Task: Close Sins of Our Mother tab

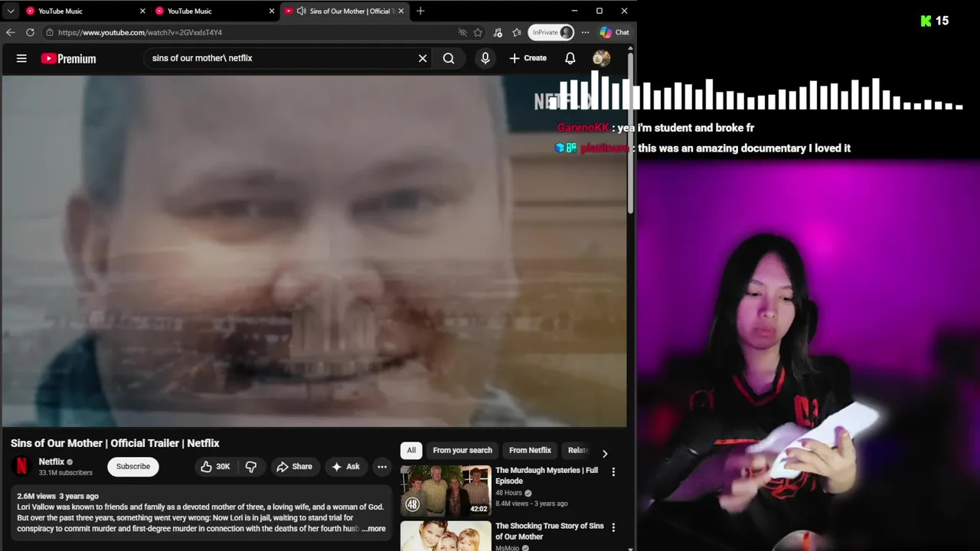Action: point(400,11)
